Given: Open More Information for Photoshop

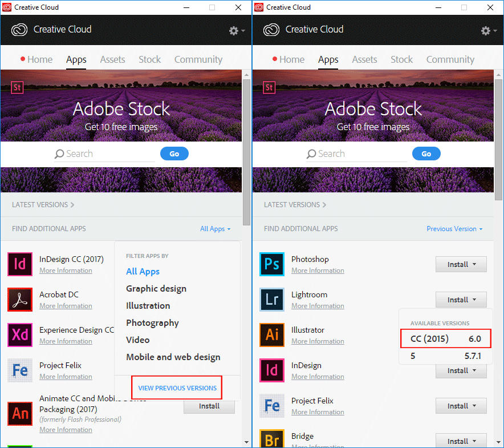Looking at the screenshot, I should click(x=318, y=271).
